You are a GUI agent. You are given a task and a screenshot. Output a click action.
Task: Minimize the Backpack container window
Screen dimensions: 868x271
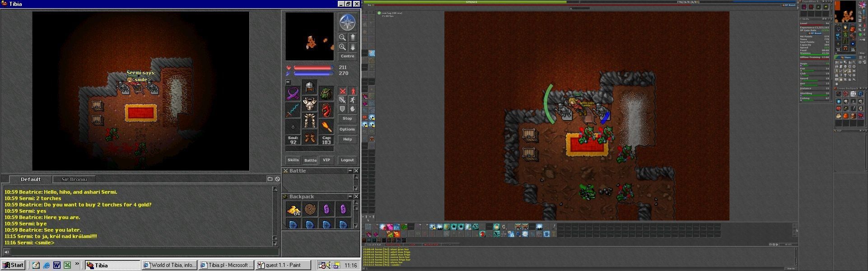coord(350,196)
